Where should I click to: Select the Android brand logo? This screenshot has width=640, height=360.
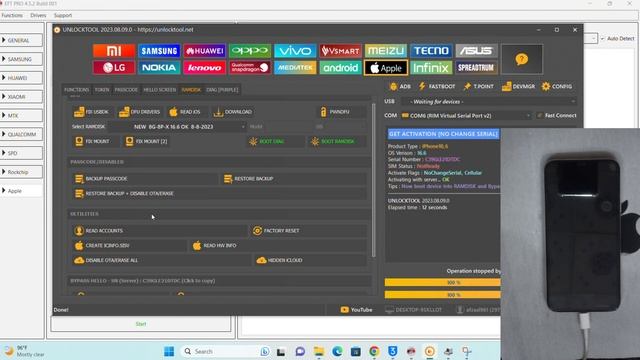340,68
